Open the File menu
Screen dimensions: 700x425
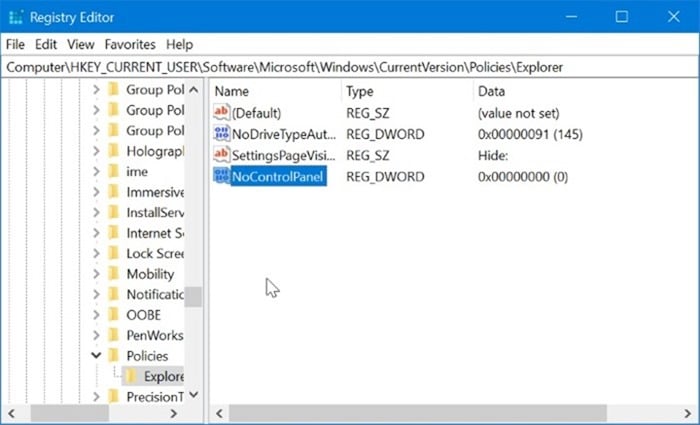click(x=15, y=45)
